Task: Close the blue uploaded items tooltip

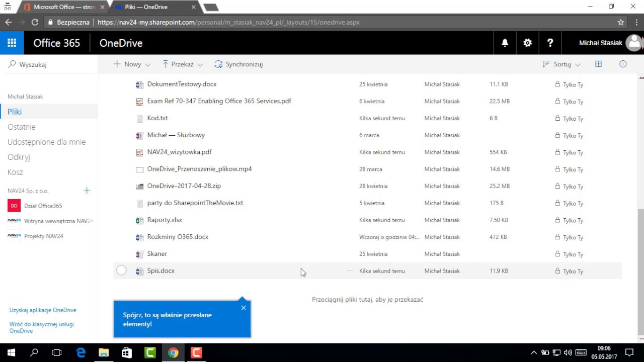Action: (244, 308)
